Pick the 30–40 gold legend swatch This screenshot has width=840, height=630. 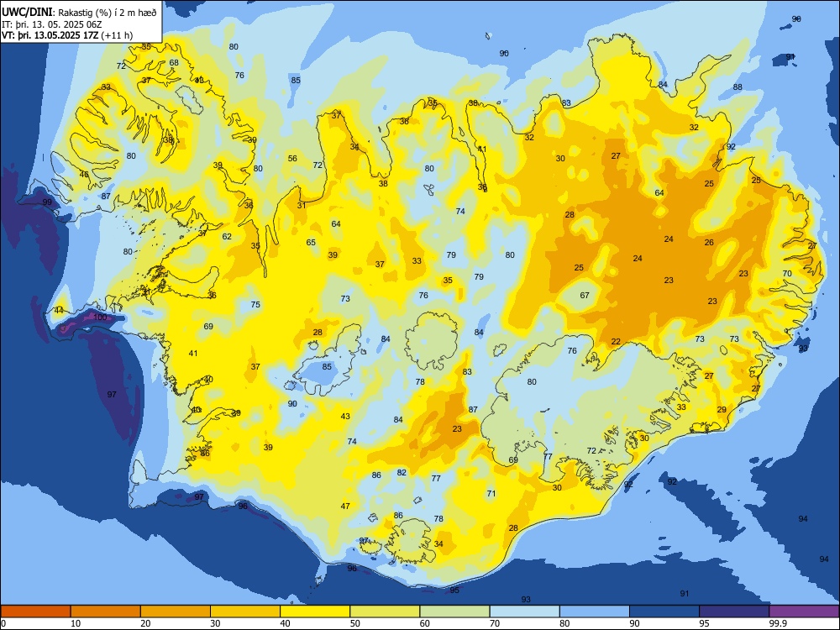point(245,612)
